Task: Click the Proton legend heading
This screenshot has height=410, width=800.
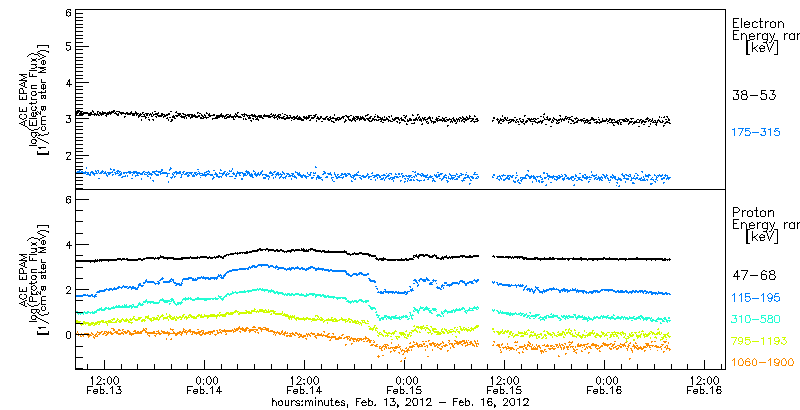Action: pyautogui.click(x=754, y=213)
